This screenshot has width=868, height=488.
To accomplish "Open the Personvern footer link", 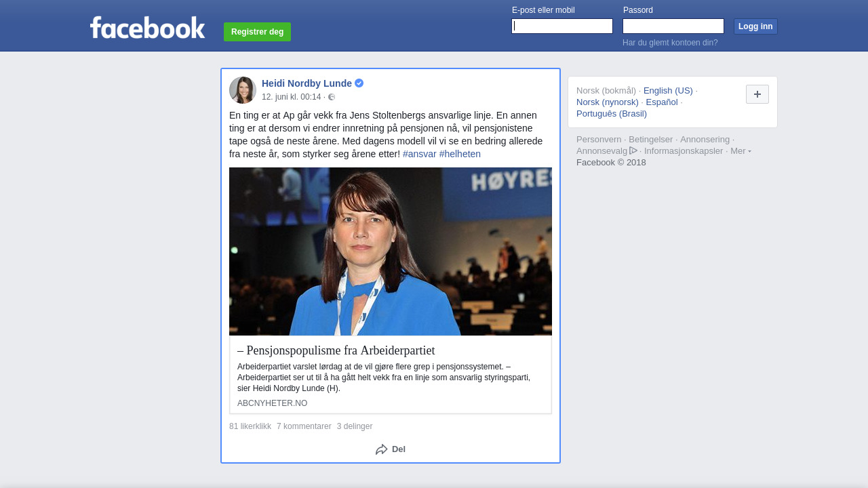I will tap(599, 140).
